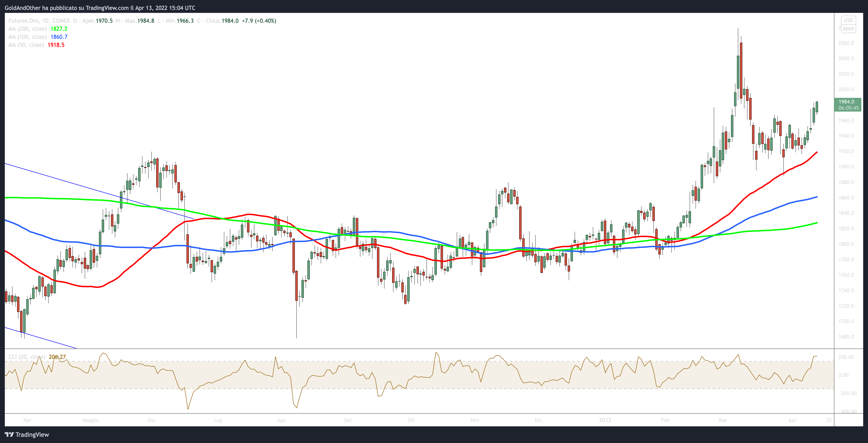Click the current price label 1984.0
Image resolution: width=868 pixels, height=443 pixels.
point(848,105)
